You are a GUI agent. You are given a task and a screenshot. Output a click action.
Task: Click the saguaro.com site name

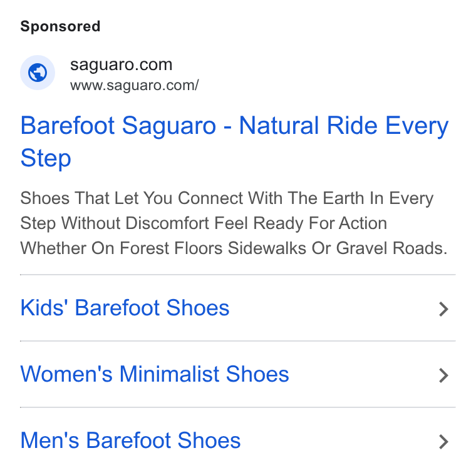coord(121,64)
